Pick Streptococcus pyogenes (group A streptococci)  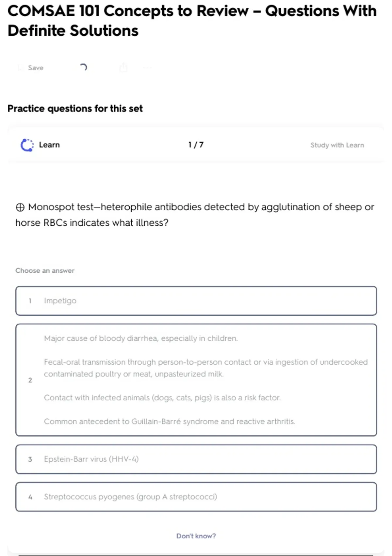pyautogui.click(x=196, y=497)
